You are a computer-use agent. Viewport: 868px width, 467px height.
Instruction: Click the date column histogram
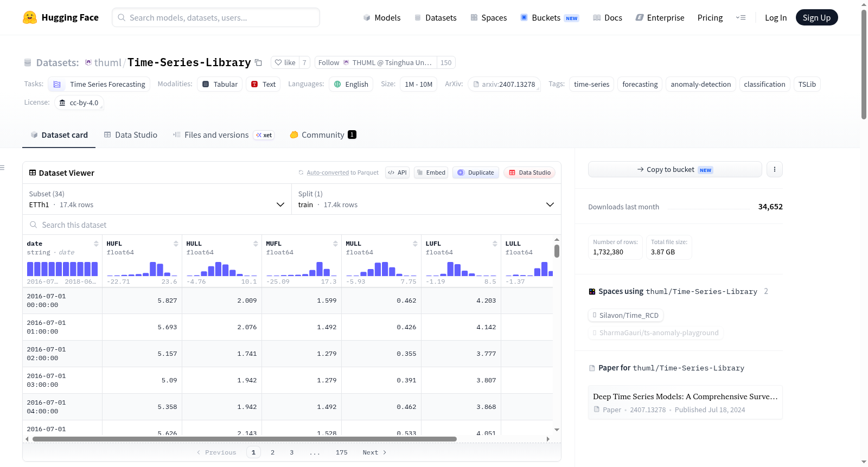coord(62,269)
